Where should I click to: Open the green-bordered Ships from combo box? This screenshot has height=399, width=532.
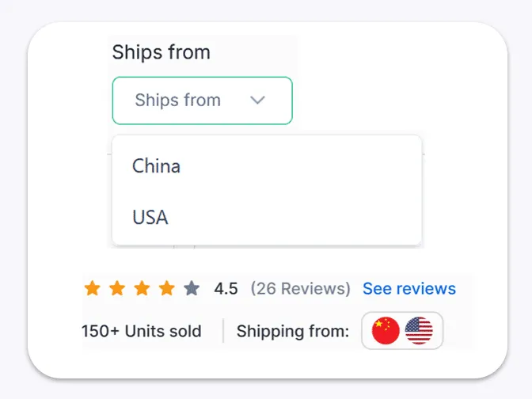202,101
